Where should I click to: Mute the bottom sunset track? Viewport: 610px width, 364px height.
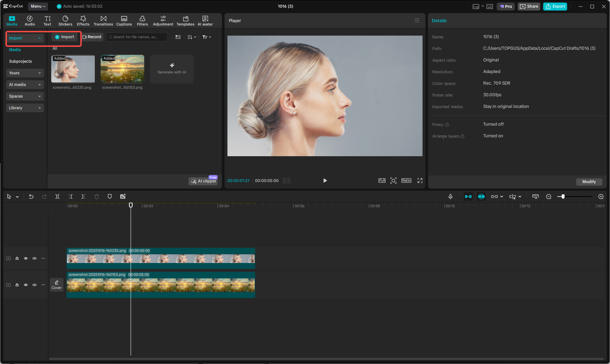[x=34, y=285]
